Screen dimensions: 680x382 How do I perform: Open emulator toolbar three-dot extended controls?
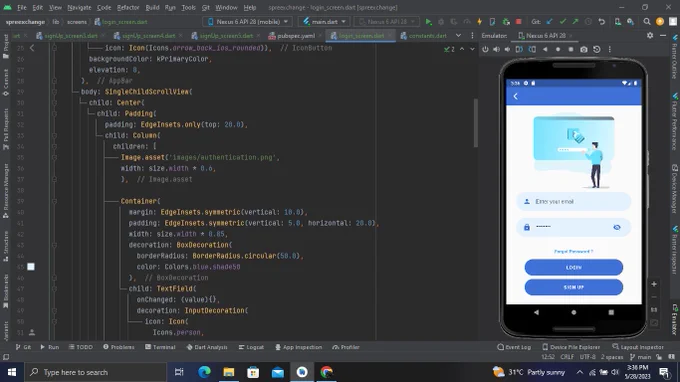(x=610, y=49)
